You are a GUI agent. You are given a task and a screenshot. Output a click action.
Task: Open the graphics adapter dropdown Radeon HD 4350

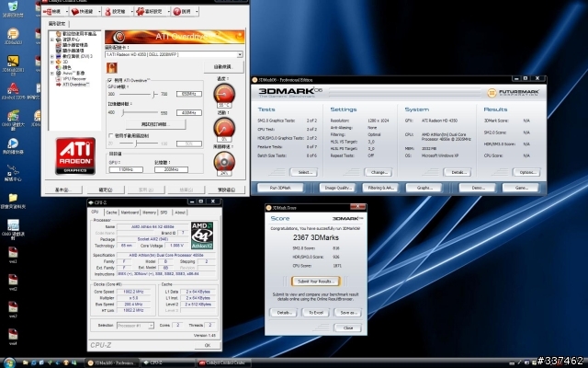pyautogui.click(x=174, y=55)
